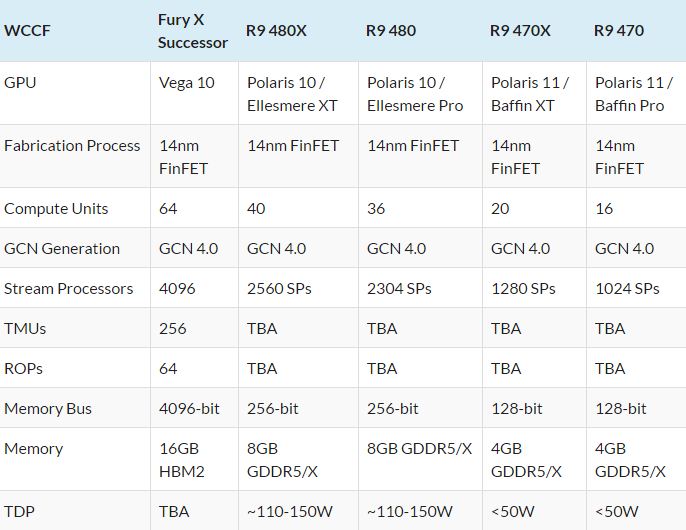Click the ROPs row label
Viewport: 686px width, 530px height.
pyautogui.click(x=24, y=369)
